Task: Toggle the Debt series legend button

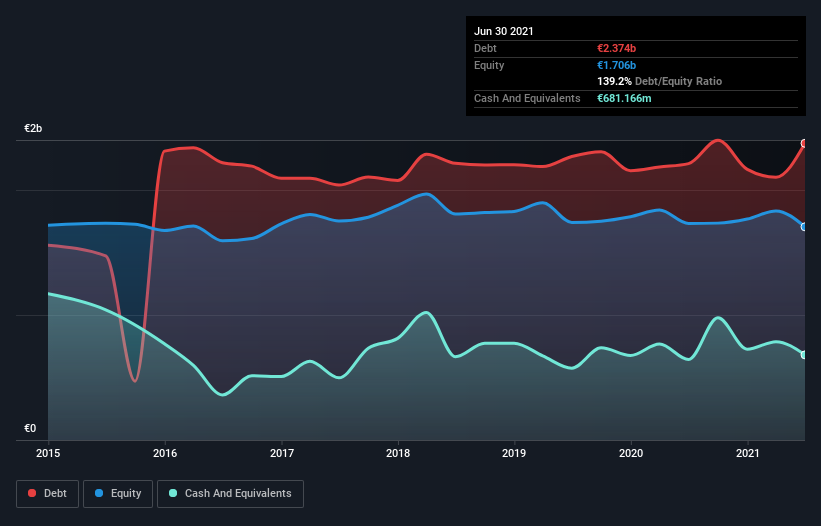Action: [47, 494]
